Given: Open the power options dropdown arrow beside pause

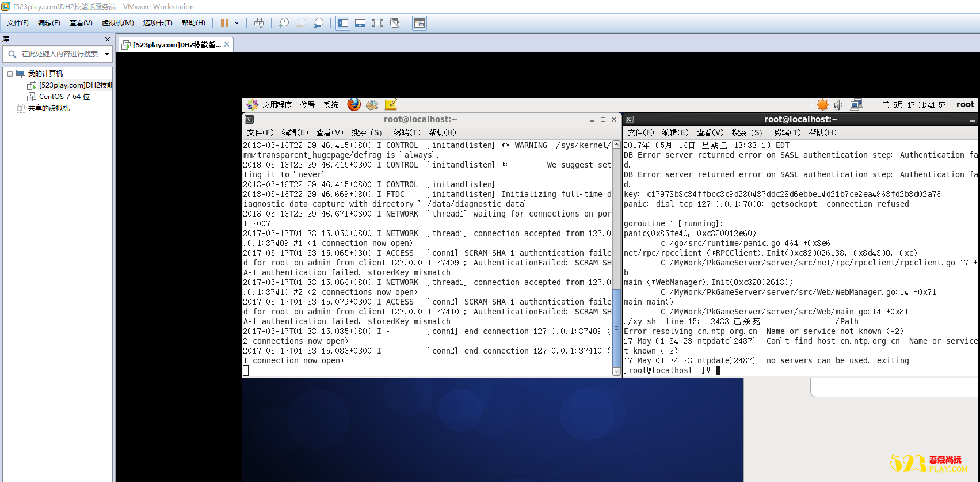Looking at the screenshot, I should pos(237,23).
